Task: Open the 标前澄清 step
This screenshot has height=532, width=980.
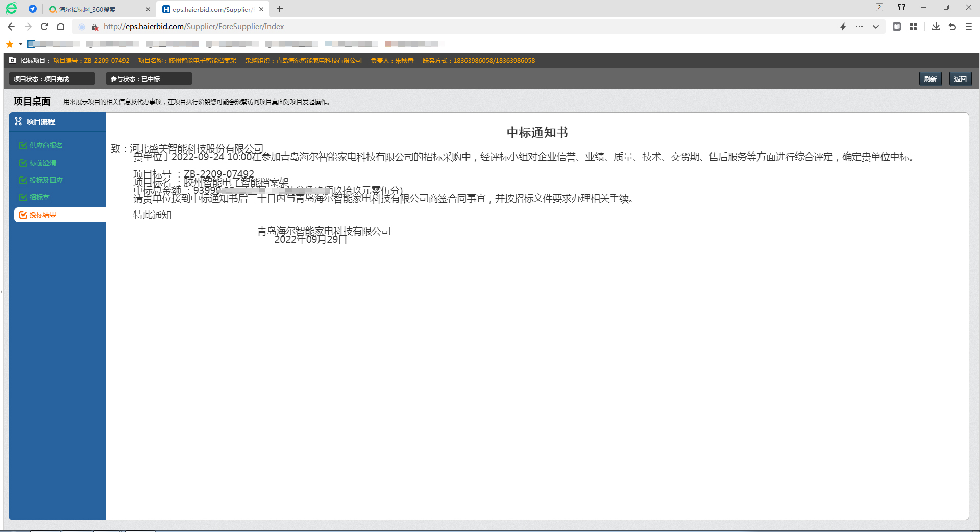Action: coord(43,163)
